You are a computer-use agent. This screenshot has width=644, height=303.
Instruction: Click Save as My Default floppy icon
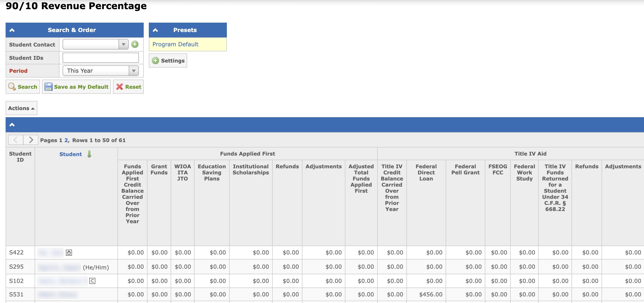[48, 87]
